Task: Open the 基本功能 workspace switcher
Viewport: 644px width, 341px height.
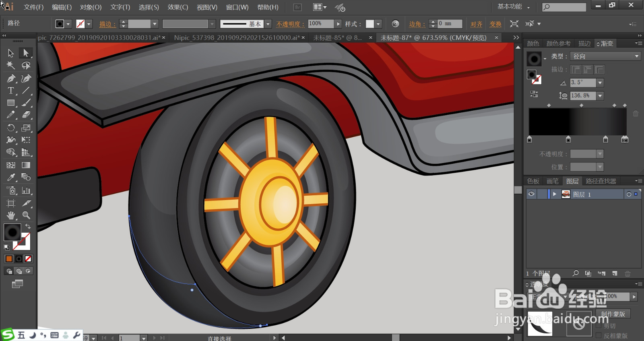Action: pos(514,7)
